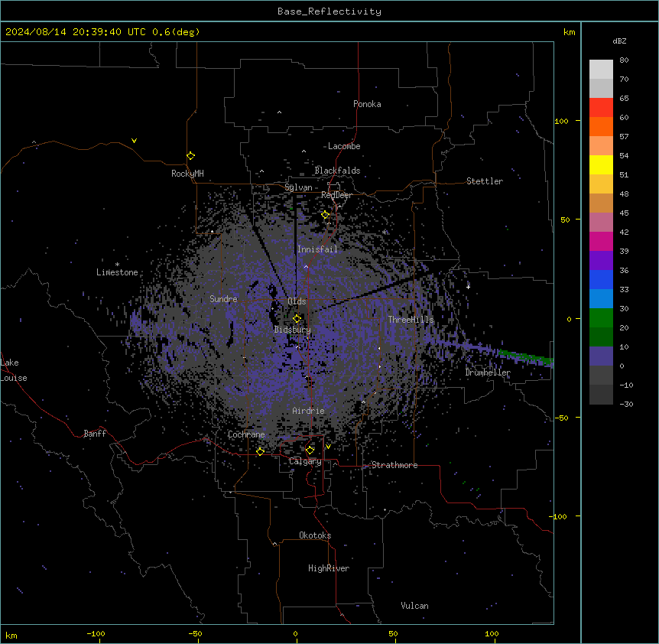Click the yellow diamond marker southeast of RedDeer
This screenshot has width=659, height=644.
(x=326, y=214)
